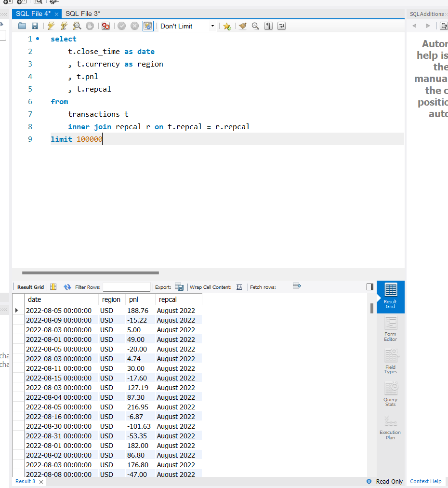Save the SQL script

coord(35,26)
